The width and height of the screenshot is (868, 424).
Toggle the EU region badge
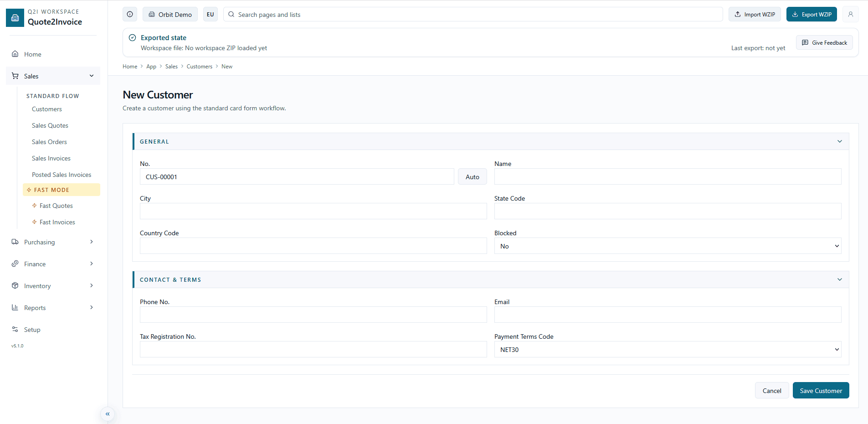(x=210, y=14)
